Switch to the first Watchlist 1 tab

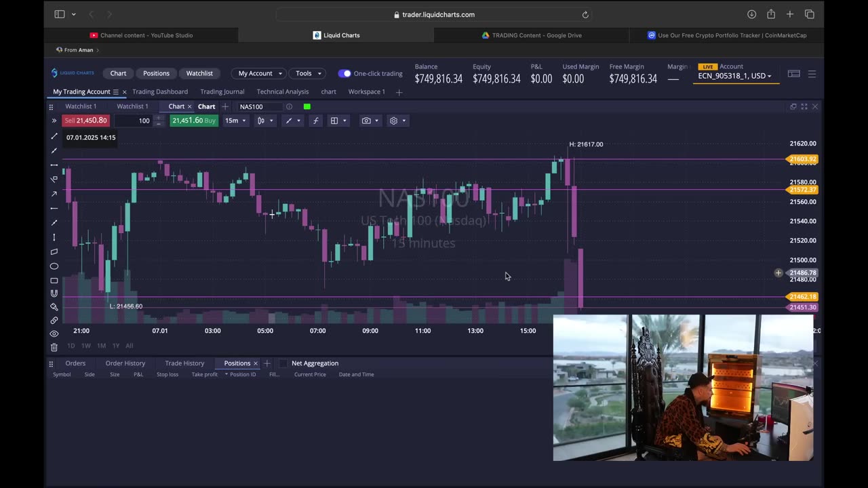pyautogui.click(x=81, y=106)
